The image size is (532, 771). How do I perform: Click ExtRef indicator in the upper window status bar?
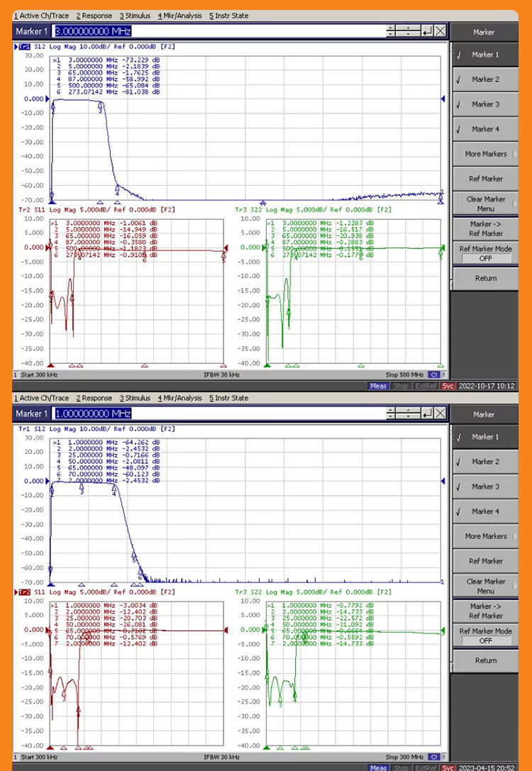[x=426, y=386]
